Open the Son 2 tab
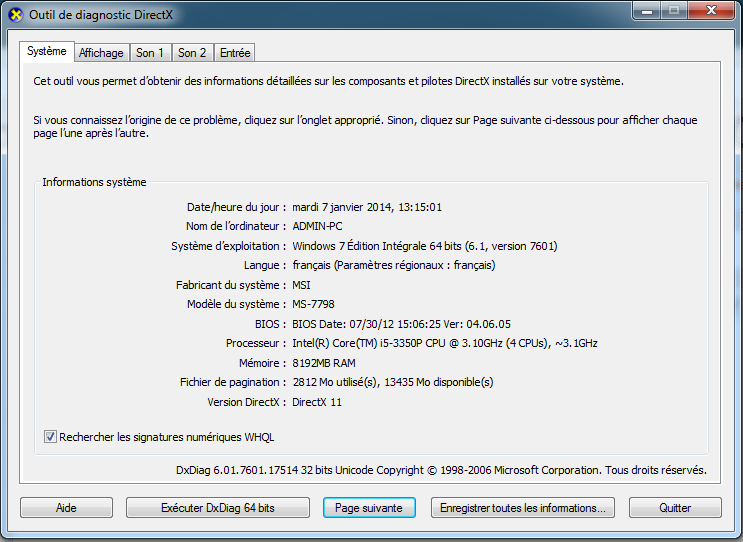 click(x=192, y=53)
